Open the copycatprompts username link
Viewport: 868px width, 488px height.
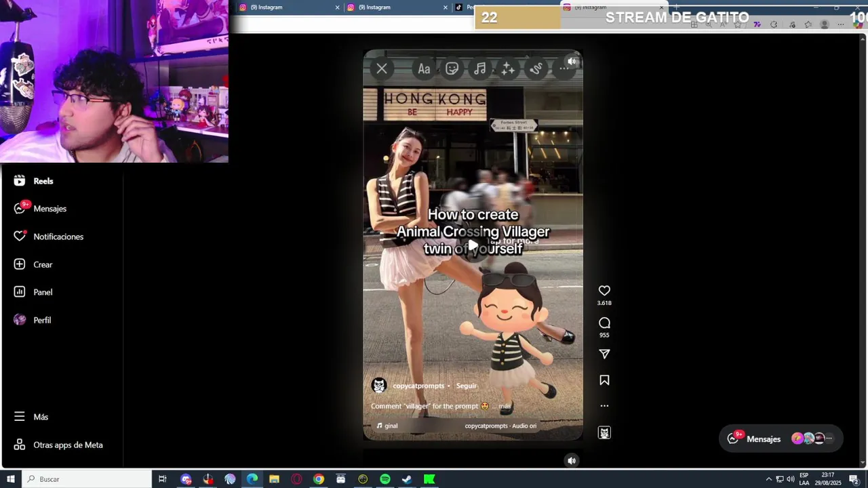click(x=418, y=386)
